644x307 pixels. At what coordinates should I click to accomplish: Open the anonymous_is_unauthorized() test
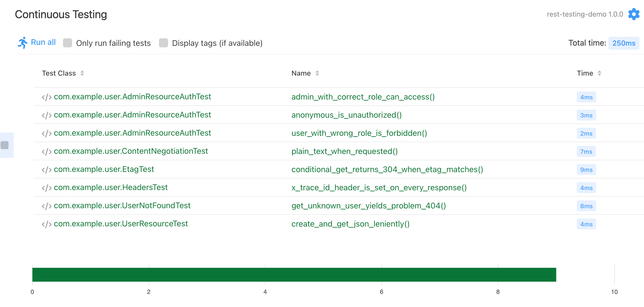[346, 115]
